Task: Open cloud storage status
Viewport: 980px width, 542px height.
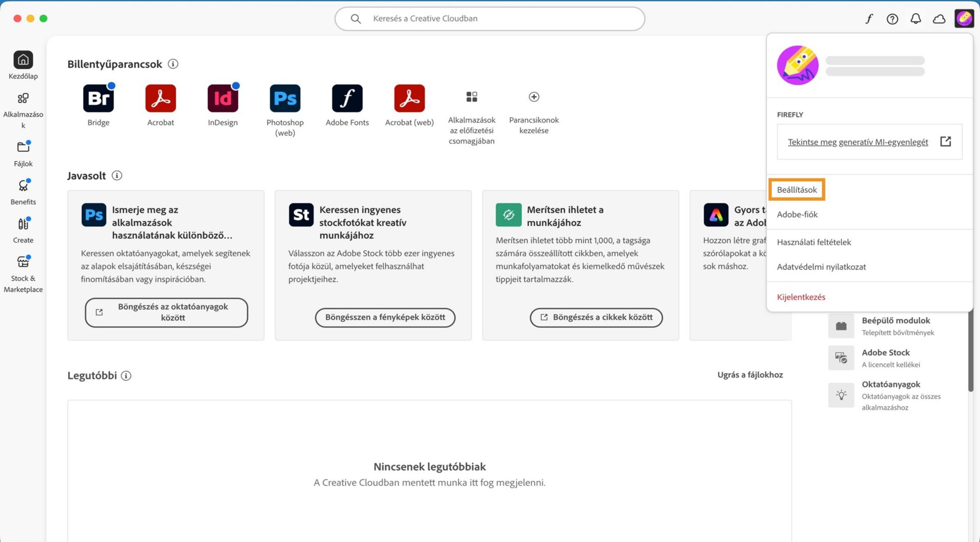Action: click(939, 18)
